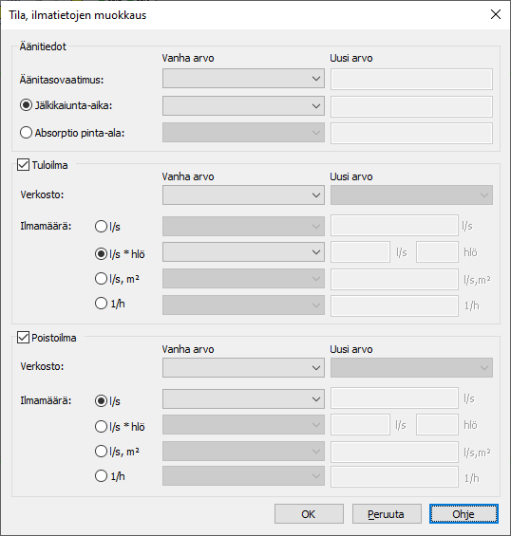511x536 pixels.
Task: Click the OK button
Action: (x=309, y=514)
